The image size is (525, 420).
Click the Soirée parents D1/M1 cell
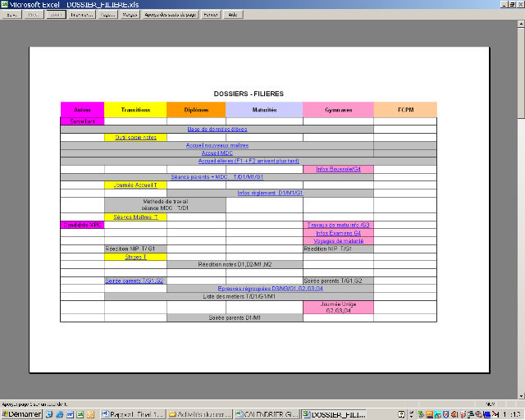click(x=235, y=317)
